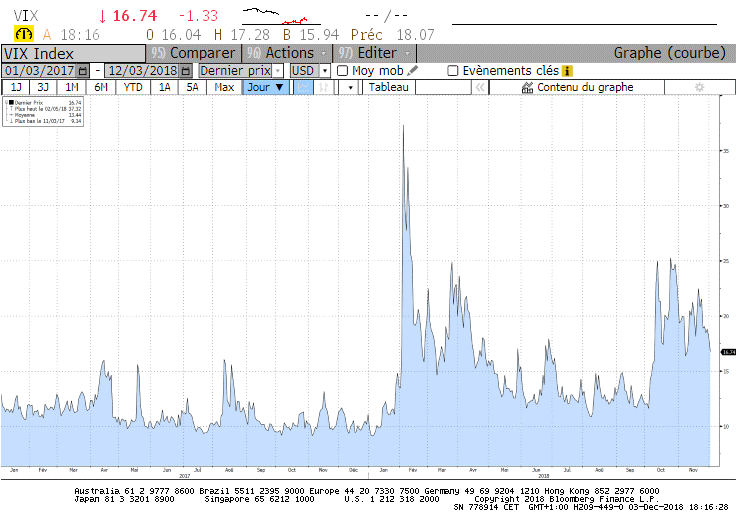This screenshot has width=736, height=530.
Task: Click the price change -1.33
Action: [199, 16]
